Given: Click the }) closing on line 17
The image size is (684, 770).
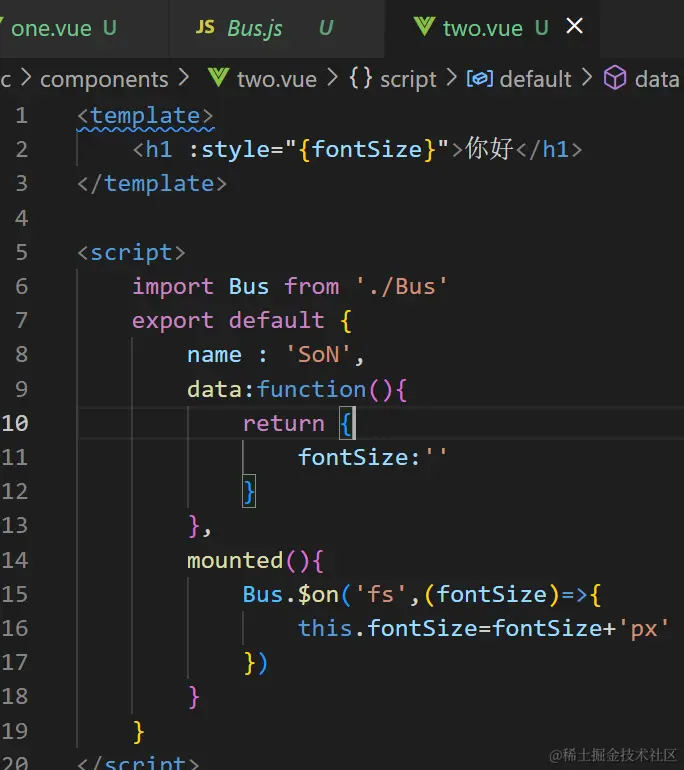Looking at the screenshot, I should point(255,663).
